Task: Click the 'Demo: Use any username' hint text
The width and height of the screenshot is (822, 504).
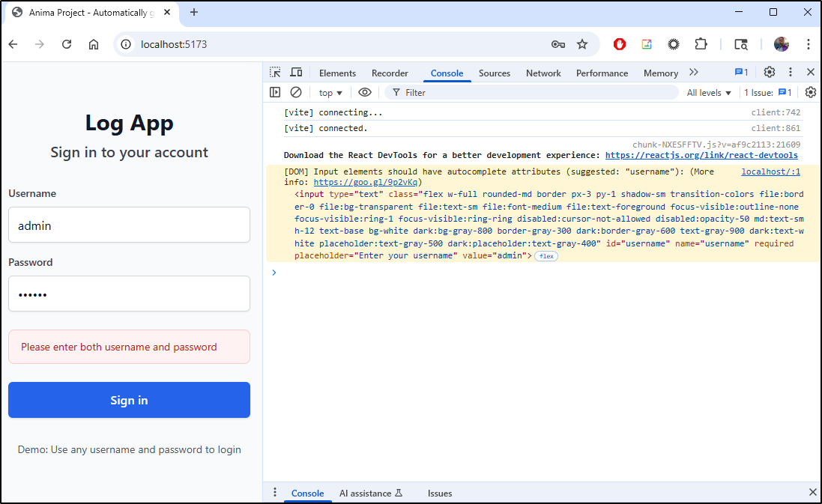Action: [129, 449]
